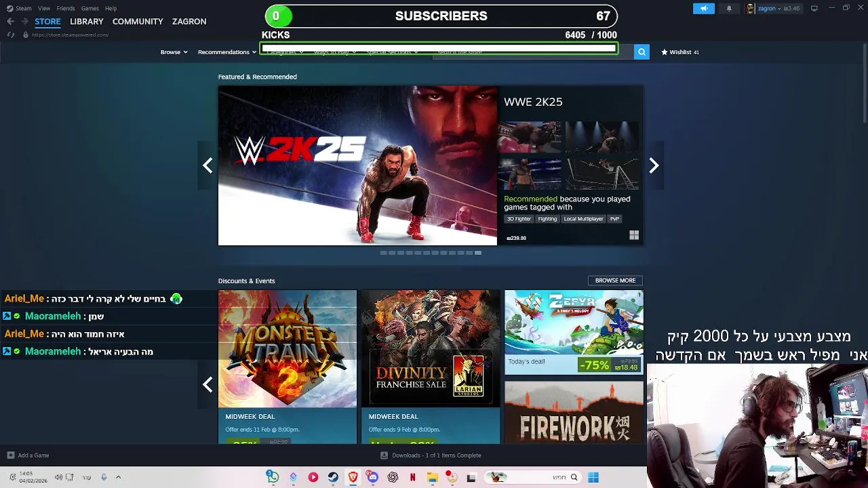Show previous featured game in carousel
The image size is (868, 488).
208,165
